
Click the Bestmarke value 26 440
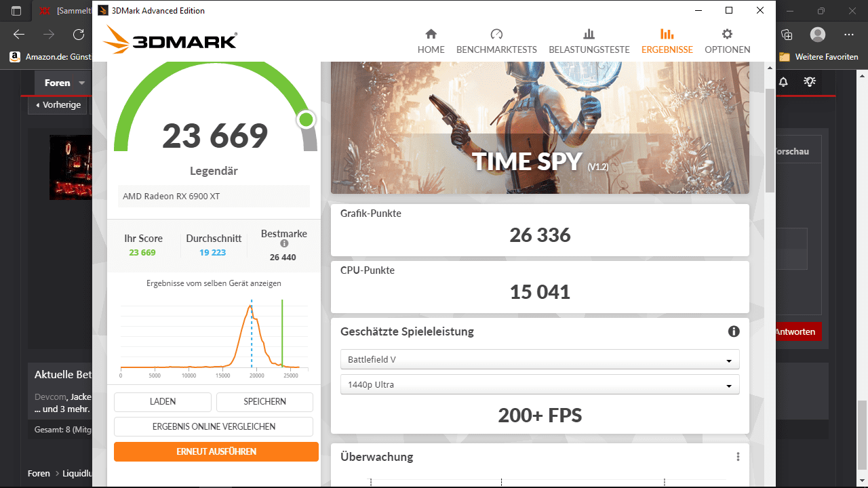point(283,258)
